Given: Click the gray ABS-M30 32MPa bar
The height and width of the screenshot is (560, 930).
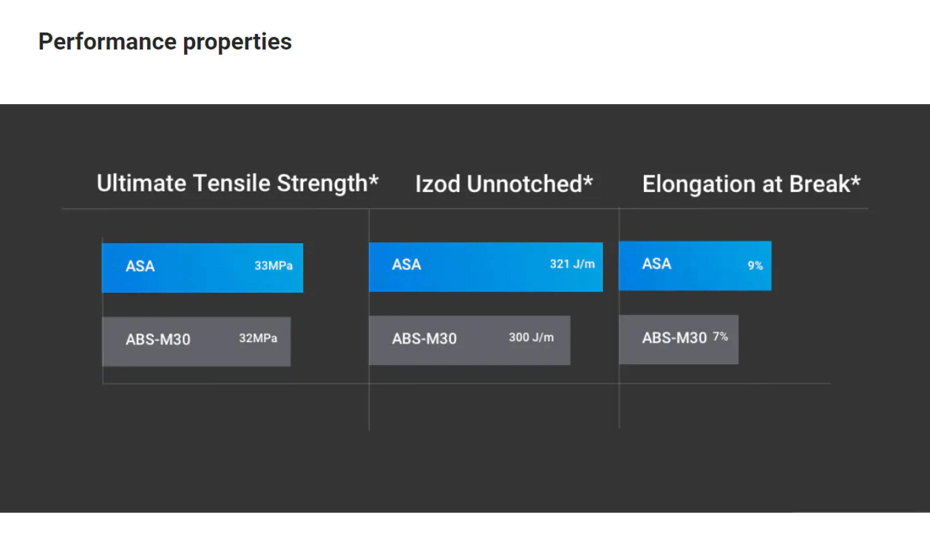Looking at the screenshot, I should [196, 341].
